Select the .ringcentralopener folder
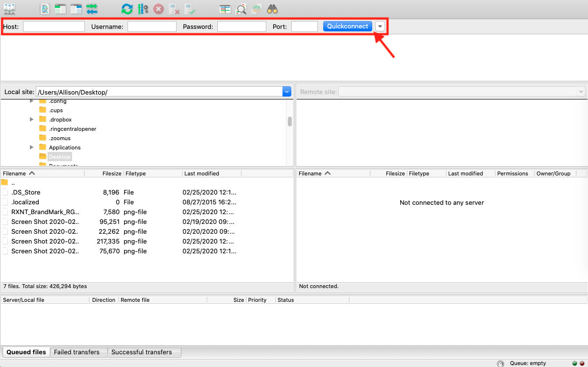This screenshot has width=588, height=367. (73, 129)
